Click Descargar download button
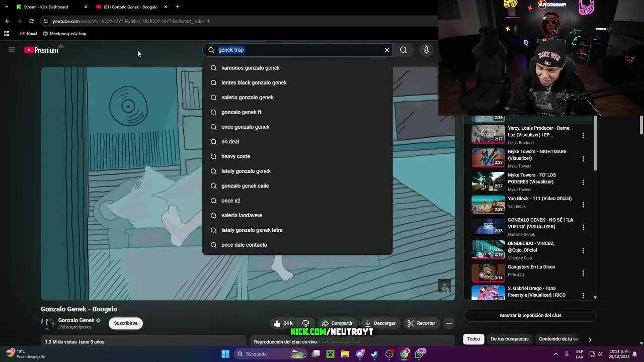 point(380,323)
